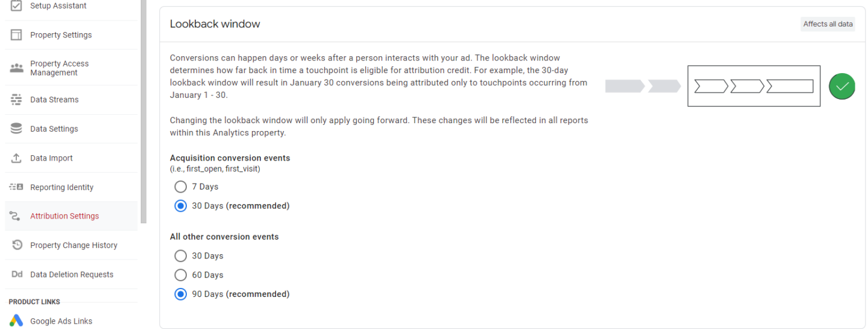Open the Google Ads Links item
This screenshot has width=868, height=329.
click(61, 321)
